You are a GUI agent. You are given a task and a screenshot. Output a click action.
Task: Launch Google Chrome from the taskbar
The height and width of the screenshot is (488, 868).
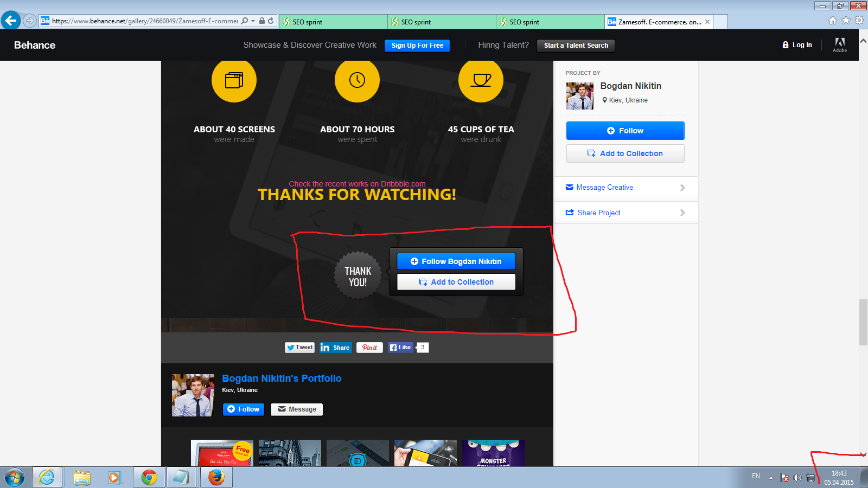coord(149,477)
